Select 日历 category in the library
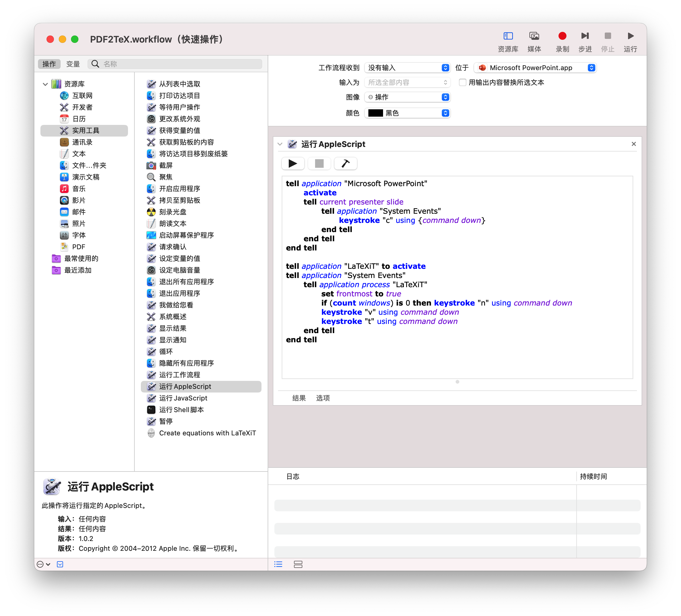The width and height of the screenshot is (681, 616). click(x=85, y=119)
